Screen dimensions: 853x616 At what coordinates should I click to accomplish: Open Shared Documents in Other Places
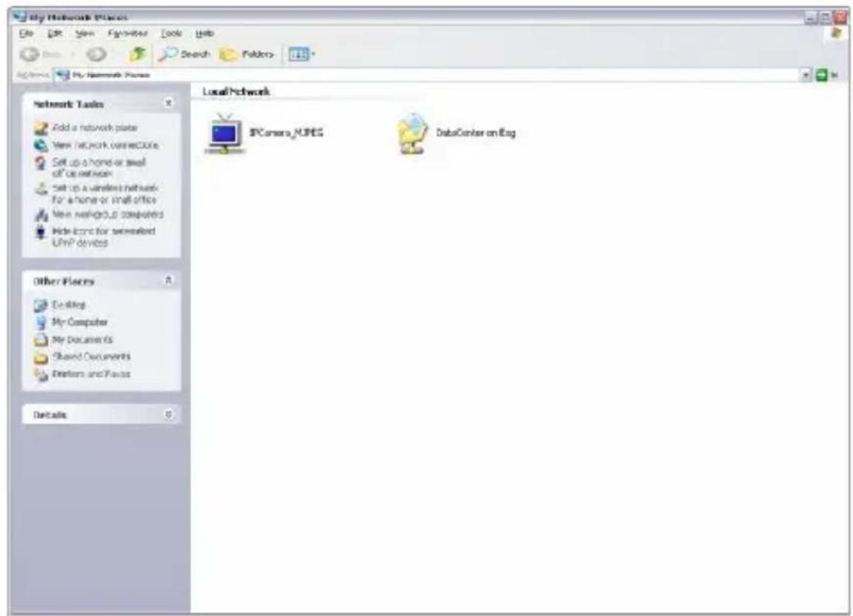[x=91, y=357]
